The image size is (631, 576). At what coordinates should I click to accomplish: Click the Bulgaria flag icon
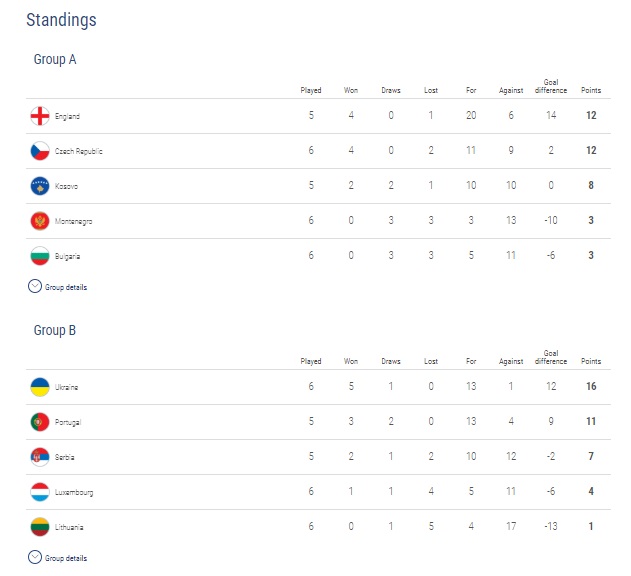pyautogui.click(x=40, y=256)
